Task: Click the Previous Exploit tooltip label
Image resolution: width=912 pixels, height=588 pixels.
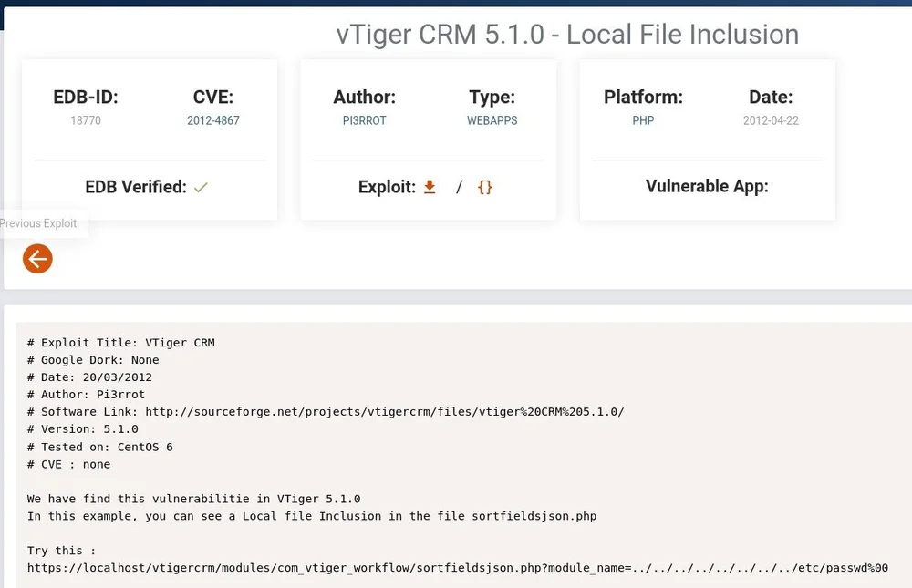Action: point(38,223)
